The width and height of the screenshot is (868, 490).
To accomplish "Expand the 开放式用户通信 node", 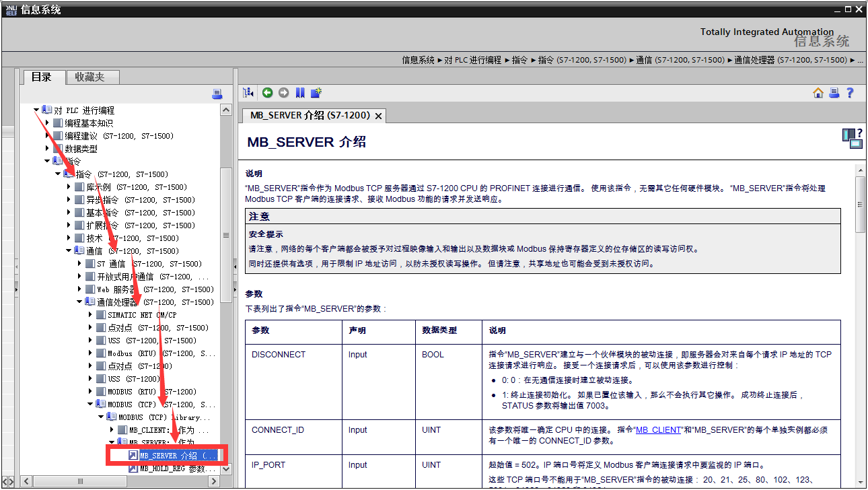I will click(x=79, y=277).
